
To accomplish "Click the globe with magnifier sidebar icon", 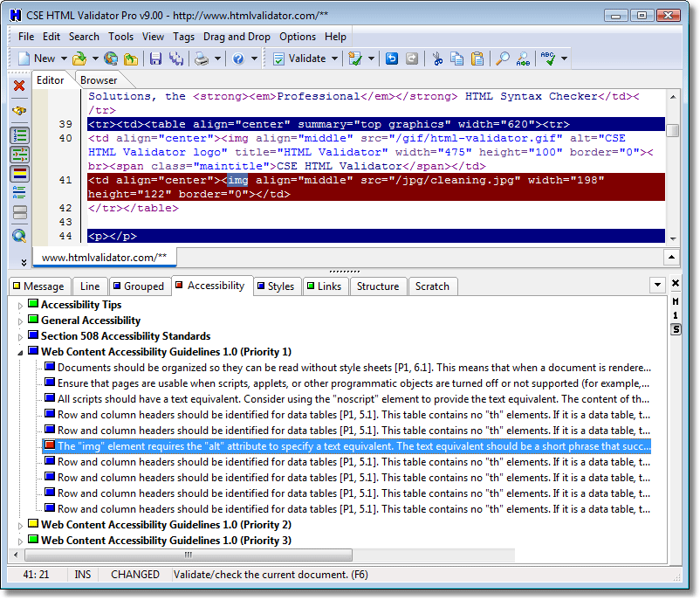I will [x=19, y=236].
